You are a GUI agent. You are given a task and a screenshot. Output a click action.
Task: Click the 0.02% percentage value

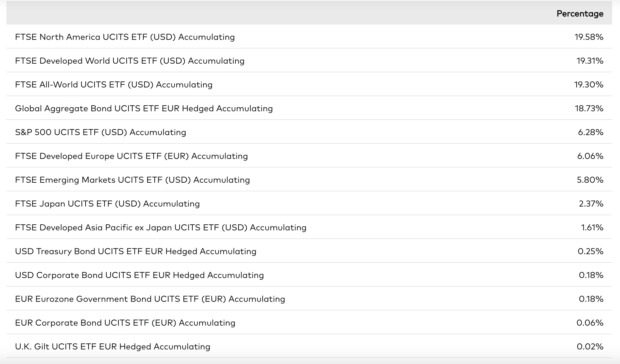click(590, 347)
